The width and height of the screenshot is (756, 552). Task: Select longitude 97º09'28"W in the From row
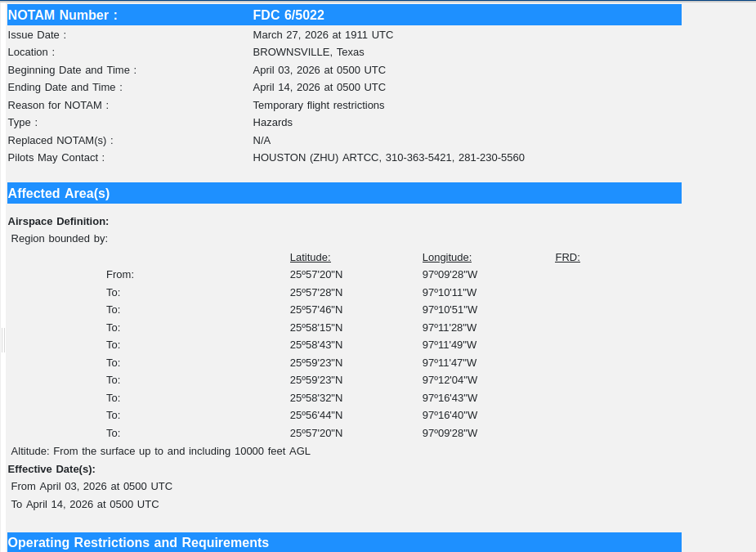click(x=450, y=275)
